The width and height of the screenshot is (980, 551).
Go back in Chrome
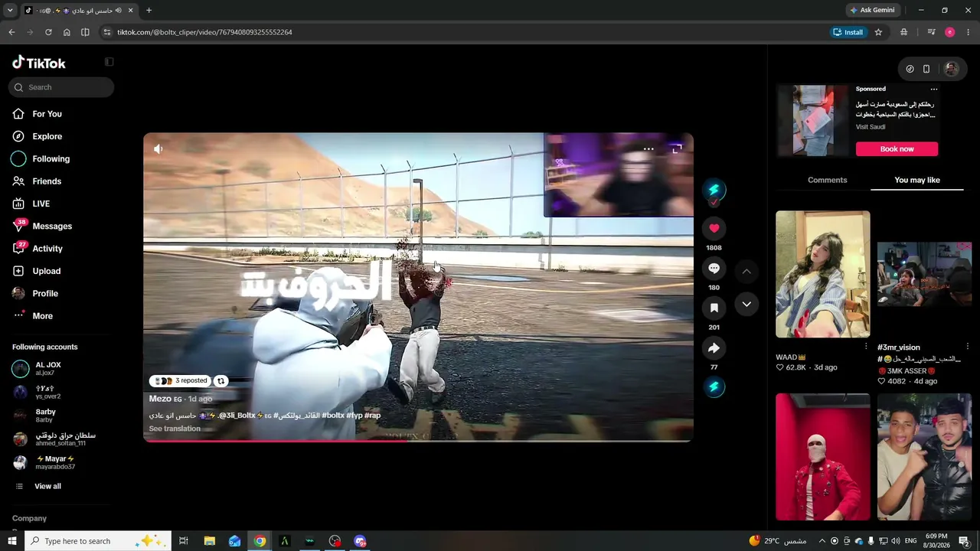[x=11, y=32]
